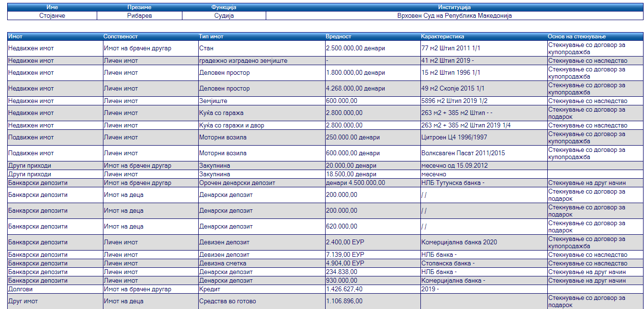
Task: Select the "Презиме" header cell
Action: point(139,7)
